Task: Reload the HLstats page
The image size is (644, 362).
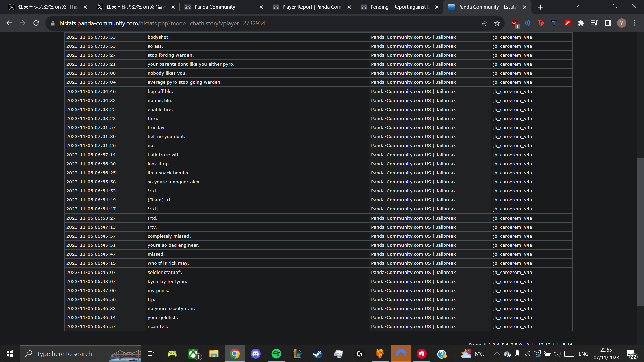Action: (36, 23)
